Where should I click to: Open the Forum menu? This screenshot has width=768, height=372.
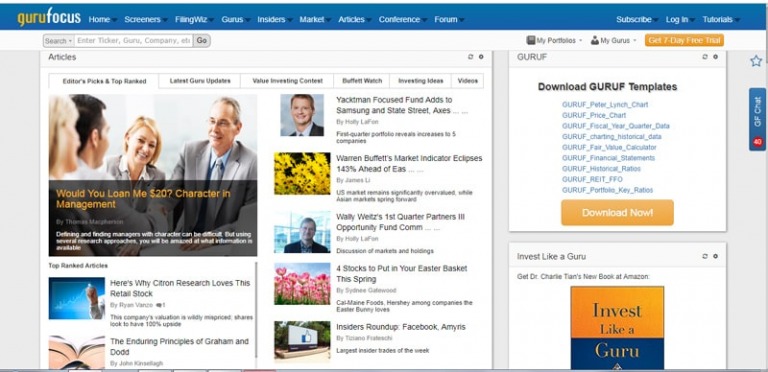[x=449, y=20]
